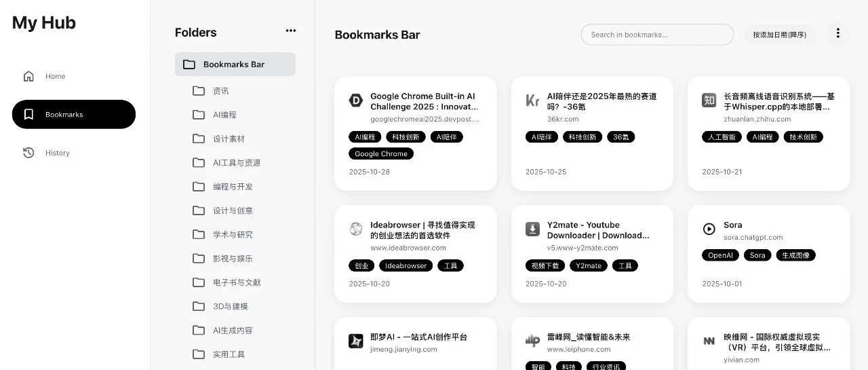Select Bookmarks in the sidebar

click(73, 114)
